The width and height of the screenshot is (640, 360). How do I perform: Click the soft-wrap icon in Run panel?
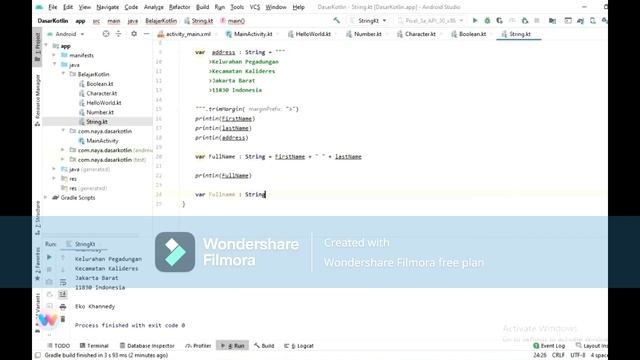[x=63, y=282]
